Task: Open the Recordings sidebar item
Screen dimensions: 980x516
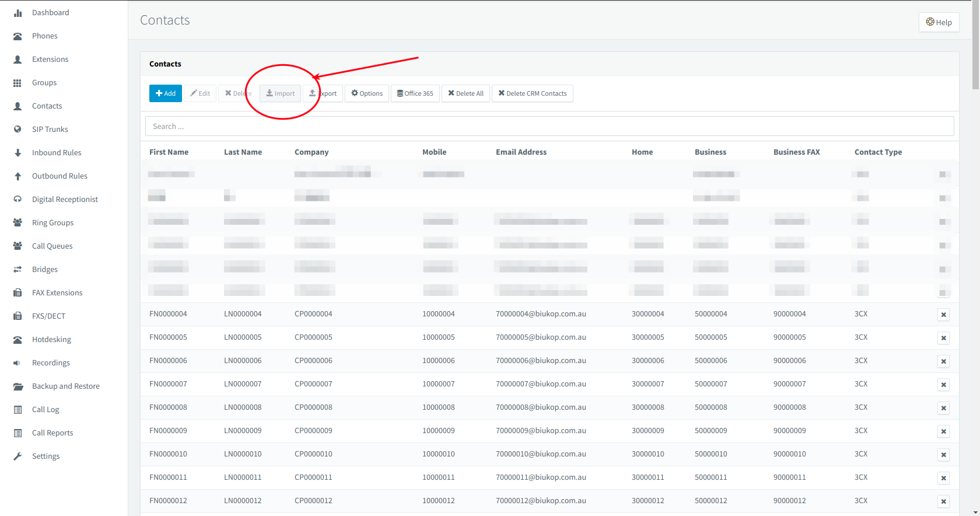Action: (x=51, y=363)
